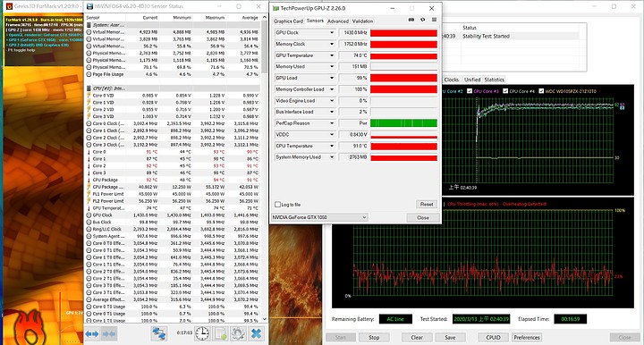Open Advanced tab in GPU-Z

coord(337,21)
